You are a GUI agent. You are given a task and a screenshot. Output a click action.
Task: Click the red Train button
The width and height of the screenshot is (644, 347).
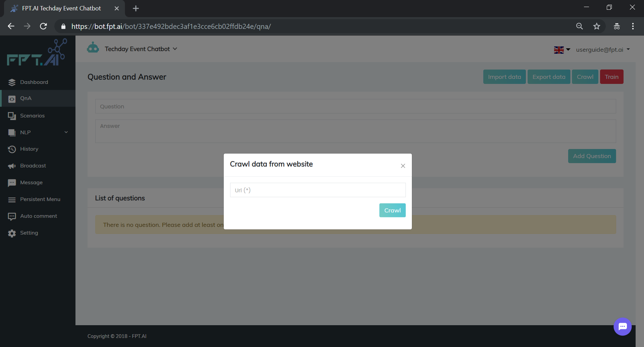[611, 77]
